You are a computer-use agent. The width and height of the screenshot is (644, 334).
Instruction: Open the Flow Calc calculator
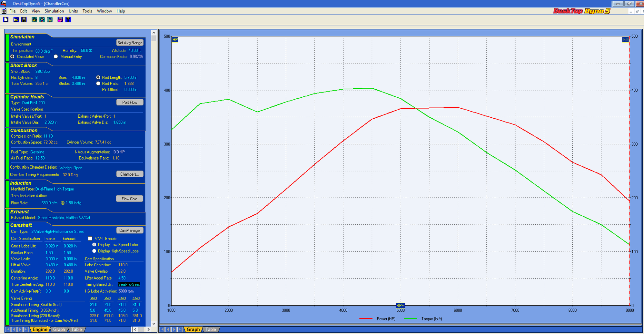(129, 198)
